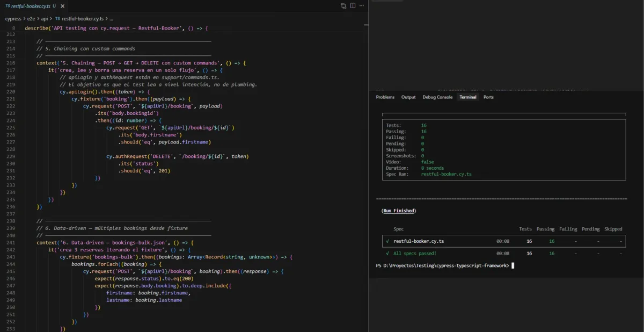644x332 pixels.
Task: Click line number 241 in the gutter
Action: pos(11,242)
